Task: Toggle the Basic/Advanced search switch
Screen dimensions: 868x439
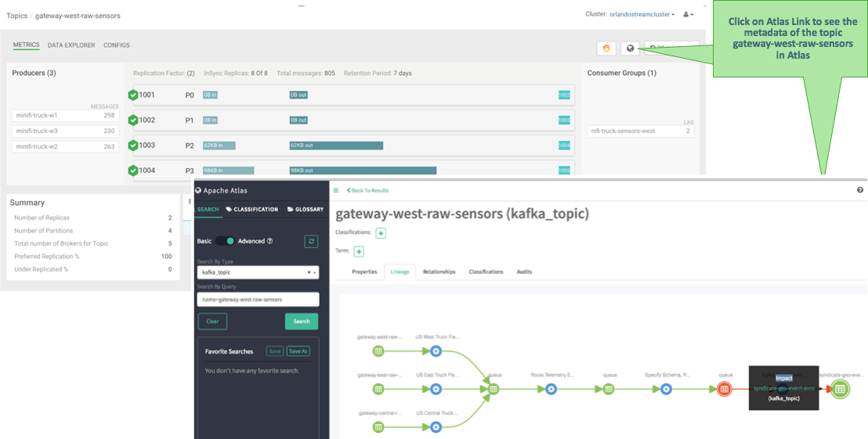Action: click(225, 241)
